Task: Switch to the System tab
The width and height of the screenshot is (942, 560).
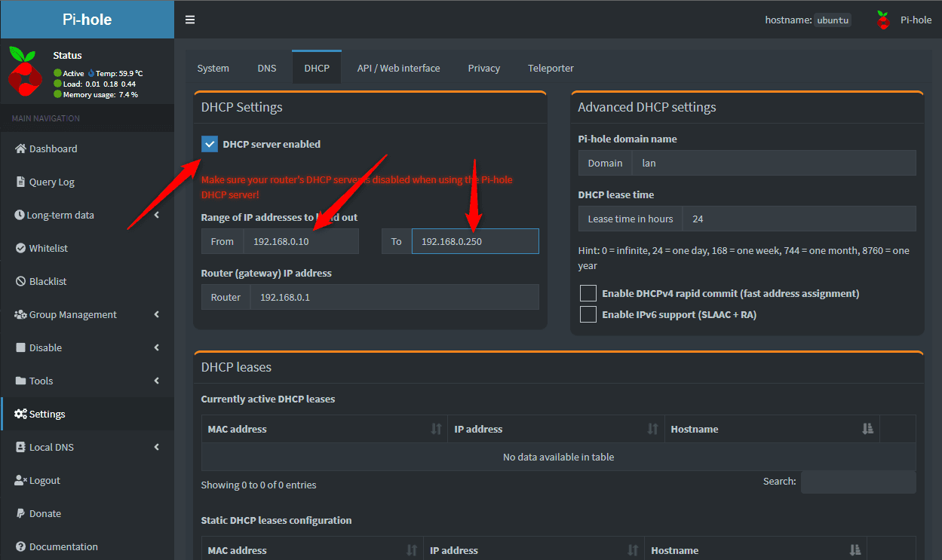Action: (x=213, y=68)
